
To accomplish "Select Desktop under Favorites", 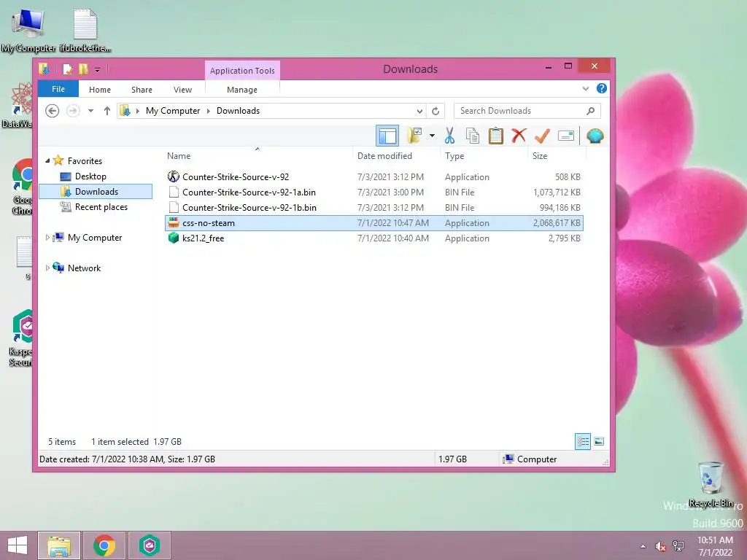I will pyautogui.click(x=90, y=176).
